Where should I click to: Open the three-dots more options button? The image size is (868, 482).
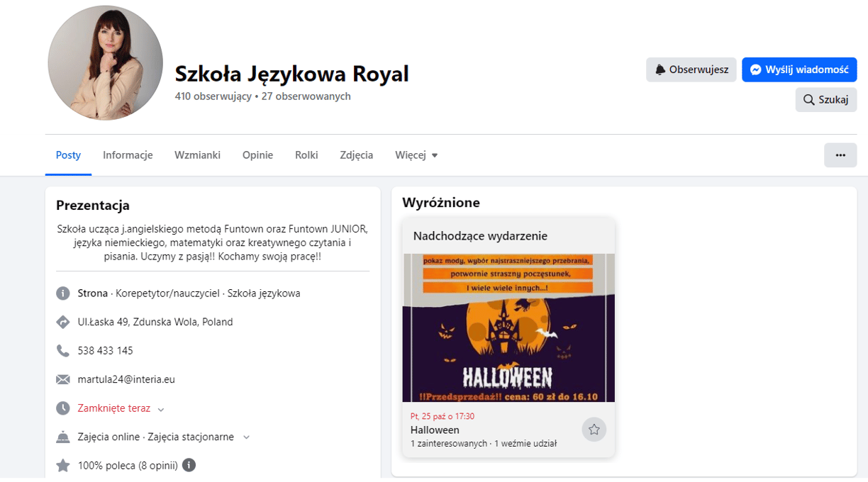coord(840,155)
